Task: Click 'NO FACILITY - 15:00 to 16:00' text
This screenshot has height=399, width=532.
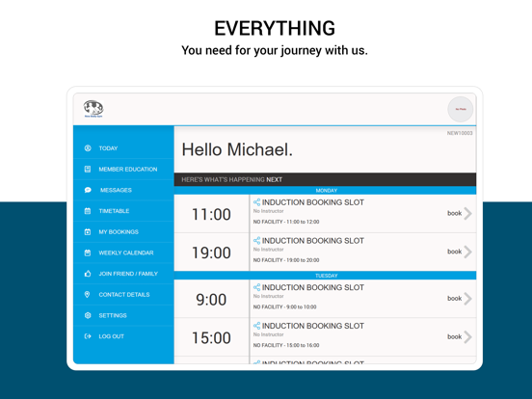Action: (286, 345)
